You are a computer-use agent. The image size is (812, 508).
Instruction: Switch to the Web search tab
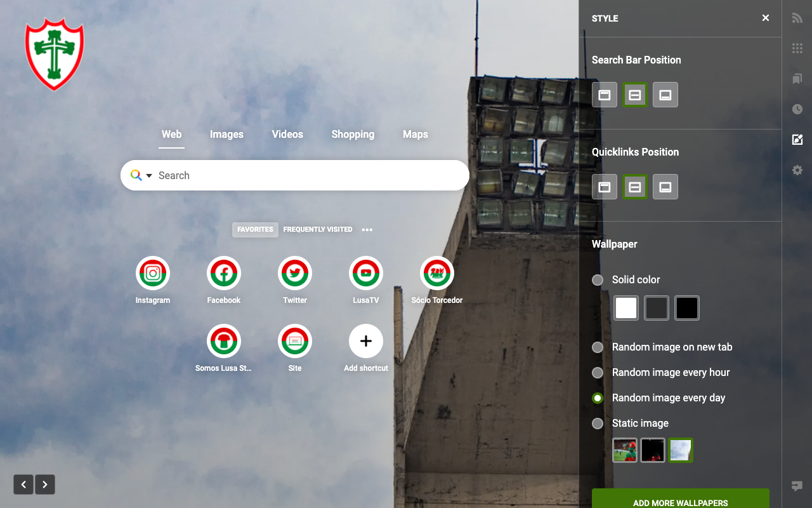click(171, 135)
